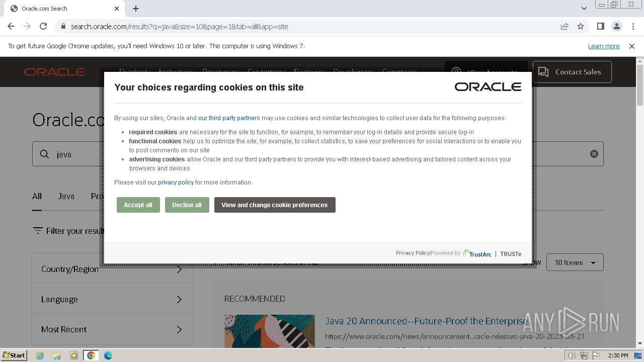Open the 10 Items dropdown

575,262
